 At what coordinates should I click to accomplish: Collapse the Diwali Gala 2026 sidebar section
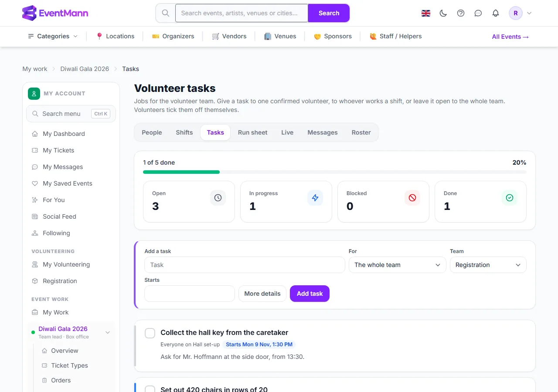(x=108, y=332)
